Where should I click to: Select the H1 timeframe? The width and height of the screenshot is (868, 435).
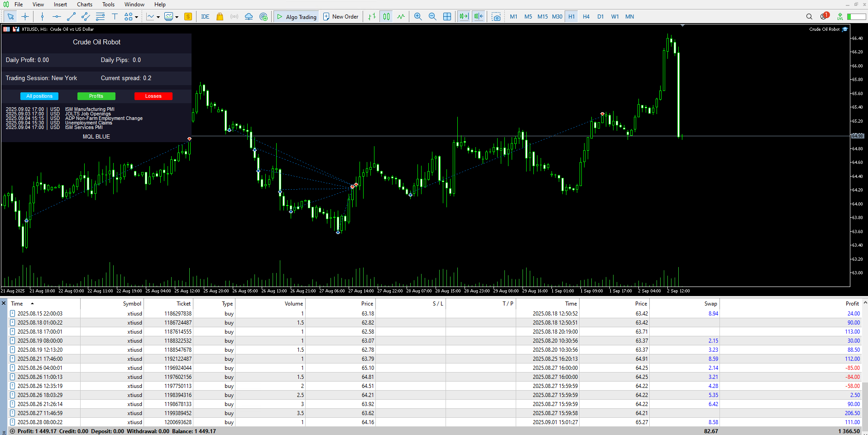571,17
